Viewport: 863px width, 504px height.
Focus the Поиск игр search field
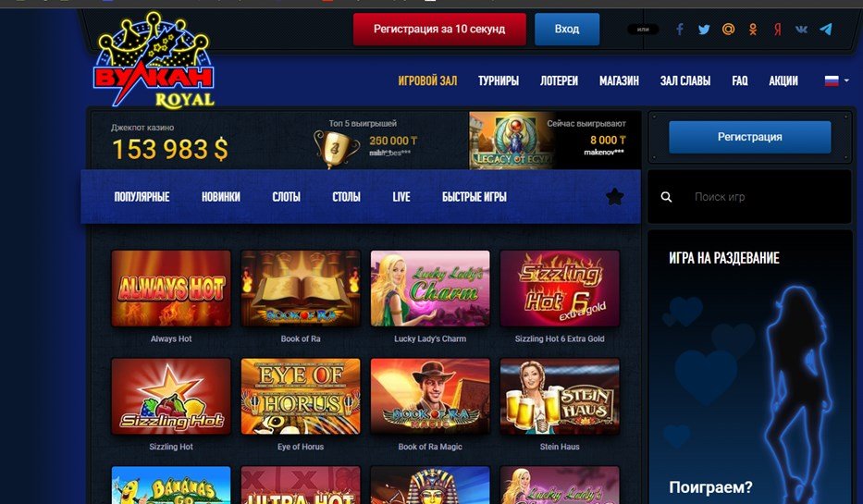pyautogui.click(x=765, y=197)
